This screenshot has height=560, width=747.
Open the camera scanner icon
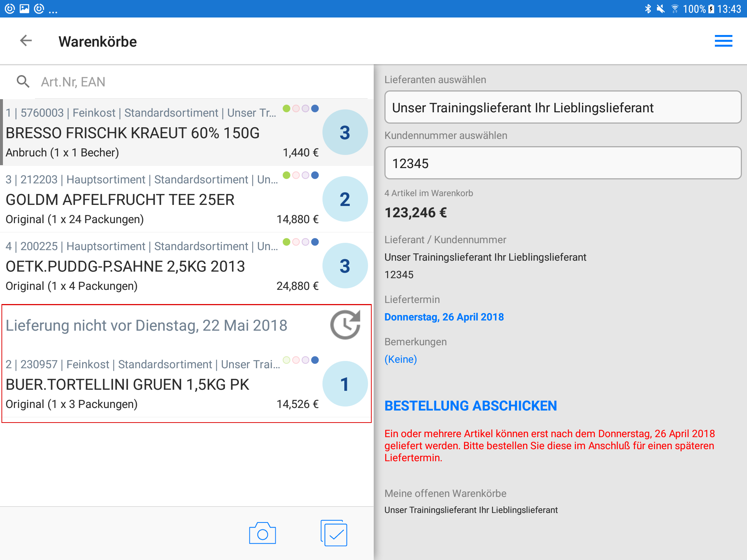(262, 534)
